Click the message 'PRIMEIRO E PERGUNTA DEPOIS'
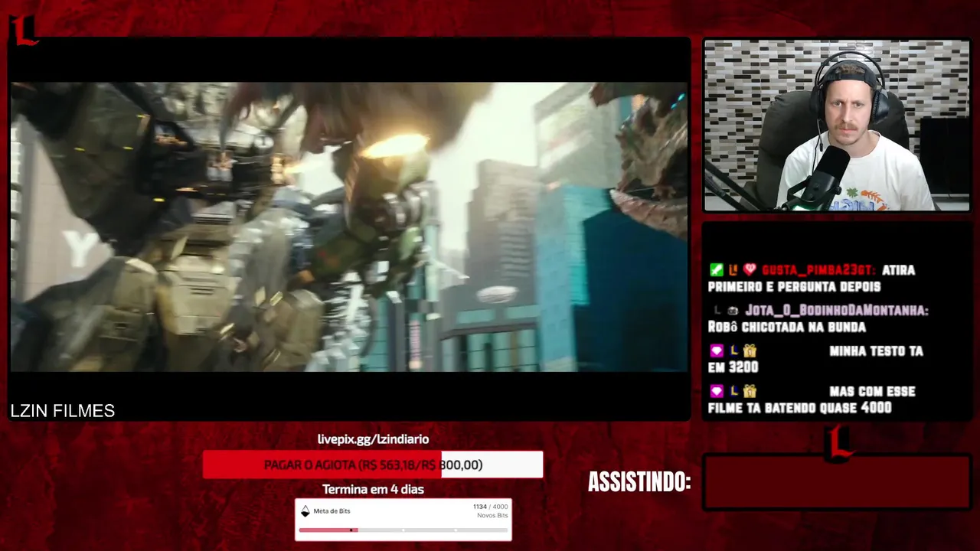980x551 pixels. (794, 287)
